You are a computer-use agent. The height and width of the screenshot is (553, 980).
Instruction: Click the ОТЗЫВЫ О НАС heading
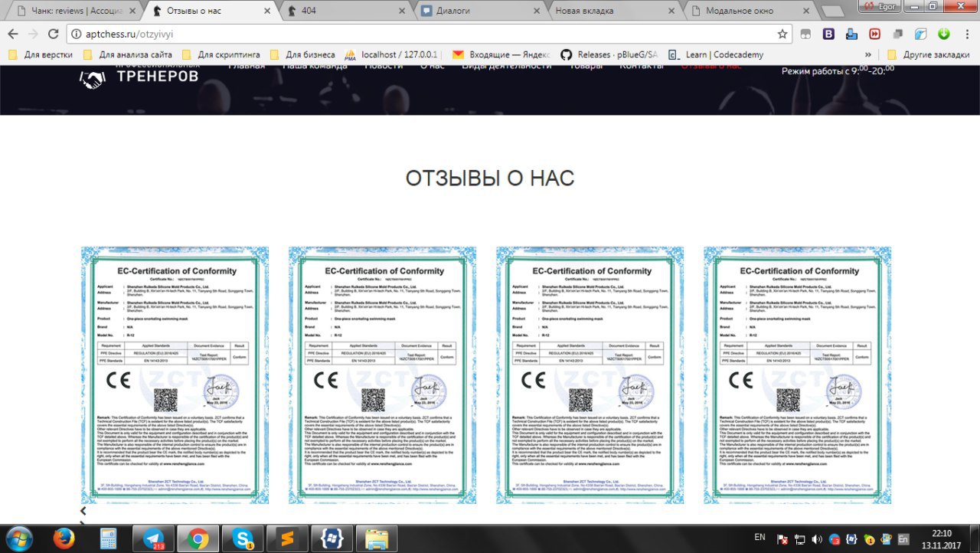click(490, 178)
